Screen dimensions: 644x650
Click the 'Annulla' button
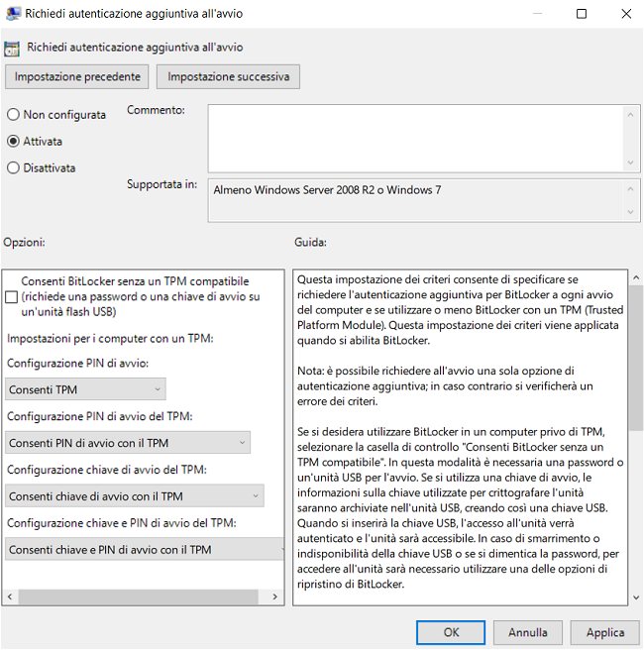(528, 632)
